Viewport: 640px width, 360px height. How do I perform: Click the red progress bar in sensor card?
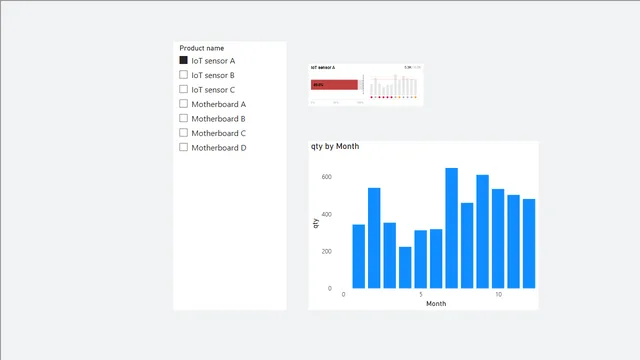(x=334, y=84)
